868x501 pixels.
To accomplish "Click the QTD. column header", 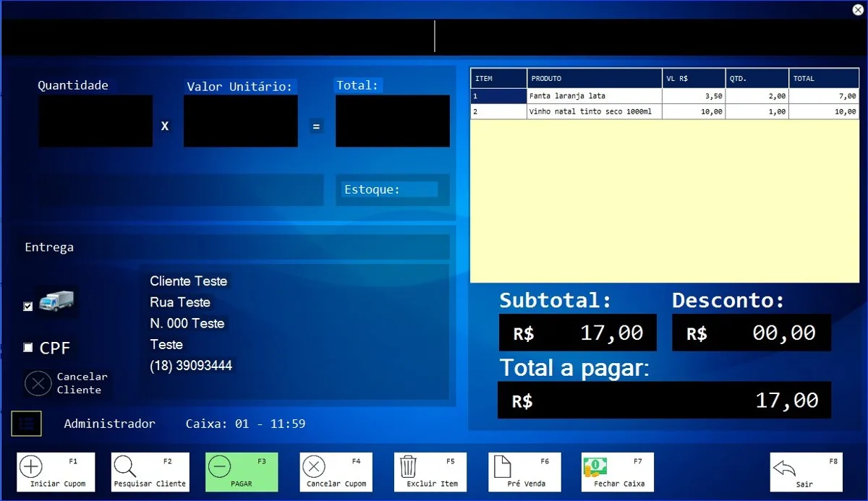I will 757,78.
